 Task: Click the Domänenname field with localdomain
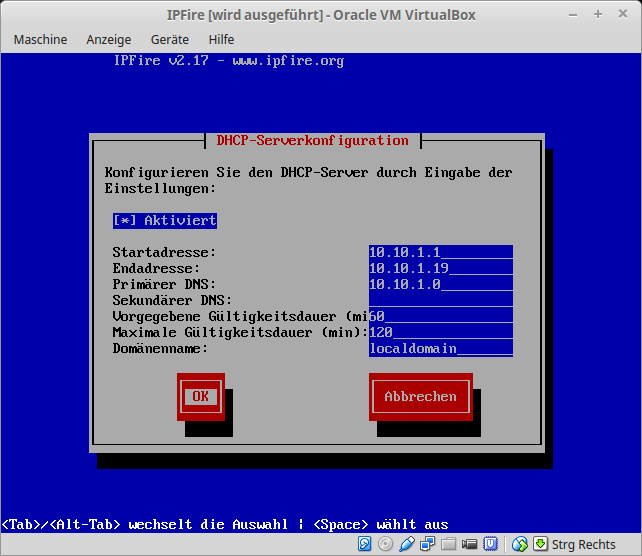(x=441, y=348)
